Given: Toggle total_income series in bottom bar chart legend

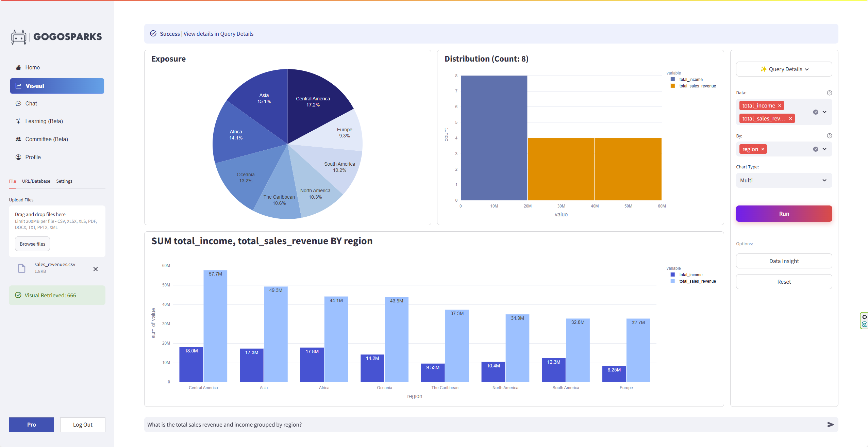Looking at the screenshot, I should coord(690,275).
